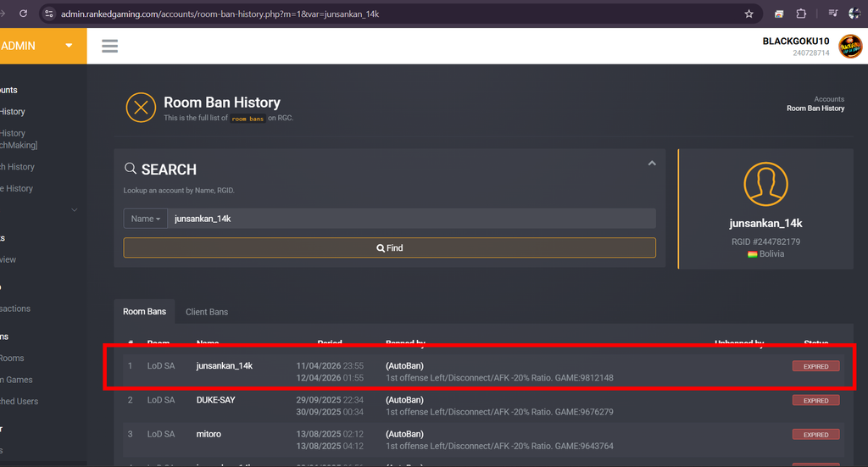Open the Name search type dropdown

pyautogui.click(x=145, y=219)
